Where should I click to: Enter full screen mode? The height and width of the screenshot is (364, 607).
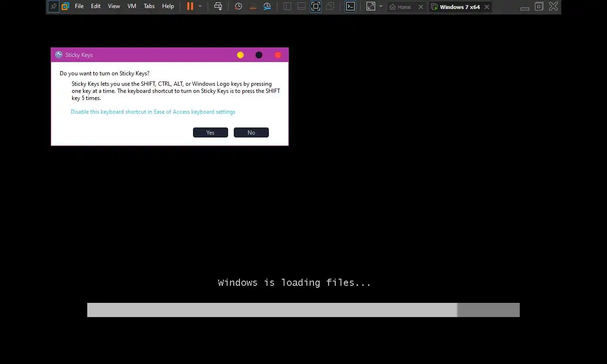316,7
